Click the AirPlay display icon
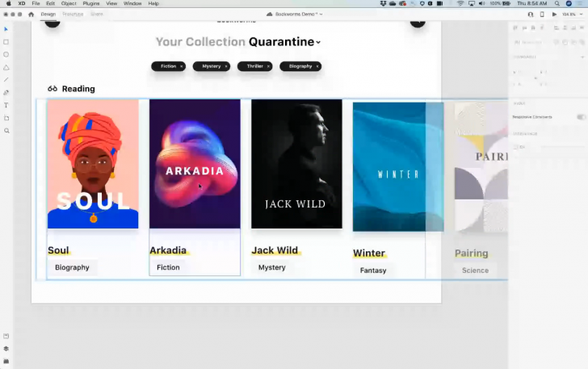This screenshot has width=588, height=369. point(472,3)
